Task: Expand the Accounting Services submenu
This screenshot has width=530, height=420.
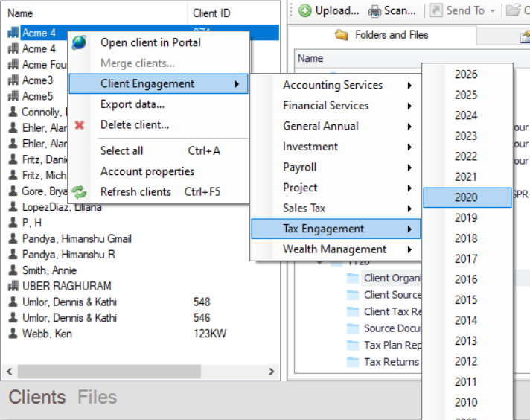Action: tap(409, 86)
